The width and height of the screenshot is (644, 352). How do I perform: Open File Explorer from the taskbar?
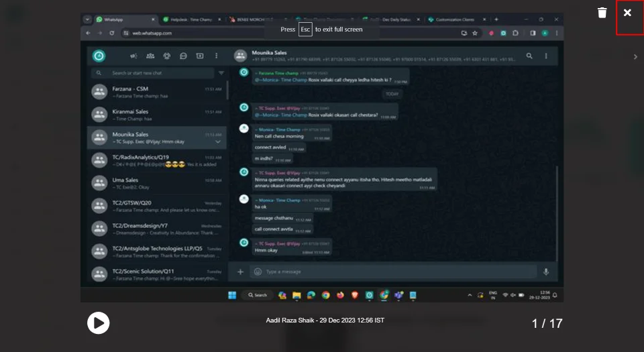297,296
